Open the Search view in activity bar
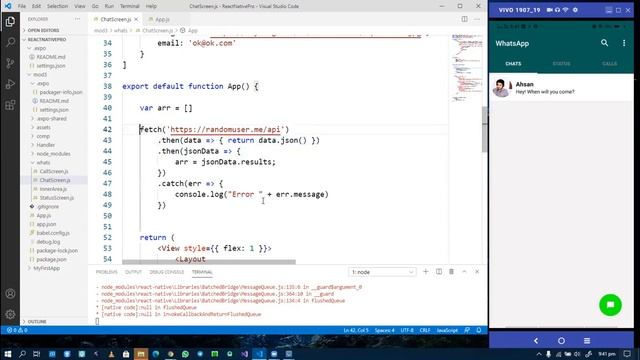The width and height of the screenshot is (640, 360). coord(10,42)
